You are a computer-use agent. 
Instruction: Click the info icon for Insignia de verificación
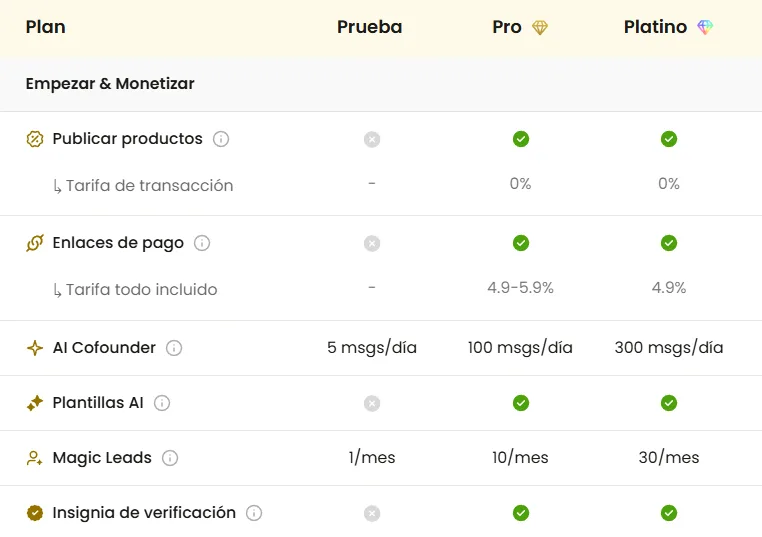point(254,513)
